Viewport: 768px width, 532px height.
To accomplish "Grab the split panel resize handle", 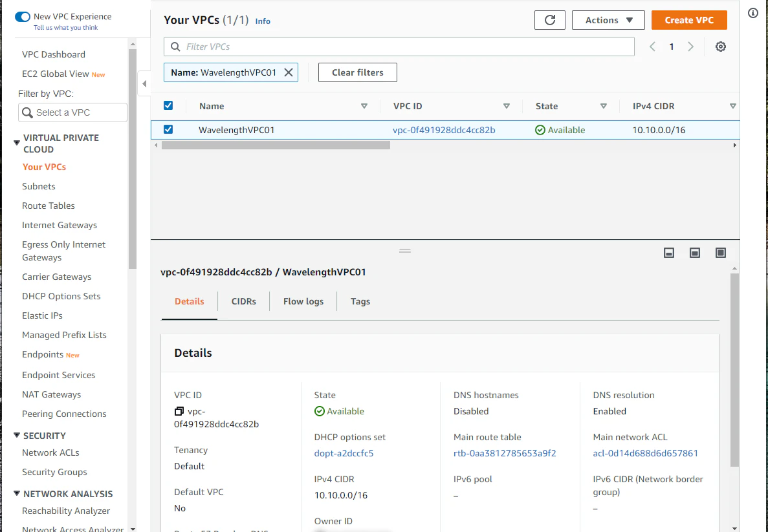I will 404,251.
